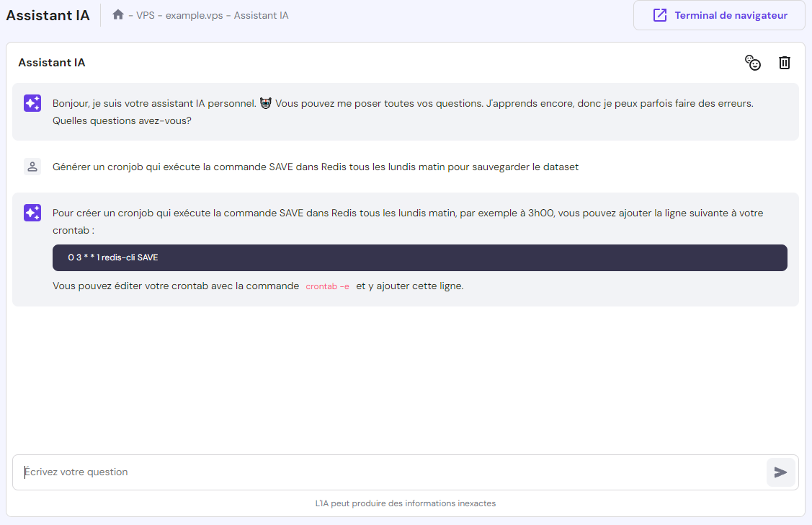
Task: Click the user avatar beside the question
Action: coord(32,166)
